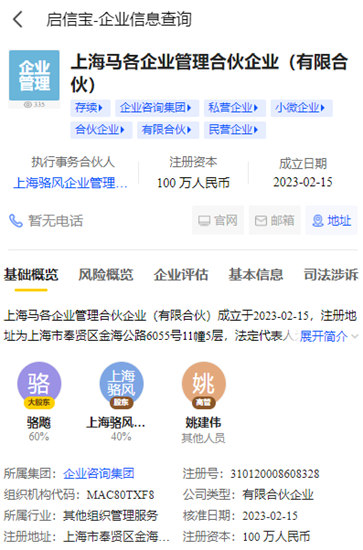Open the 小微企业 tag
The width and height of the screenshot is (363, 550).
(301, 108)
